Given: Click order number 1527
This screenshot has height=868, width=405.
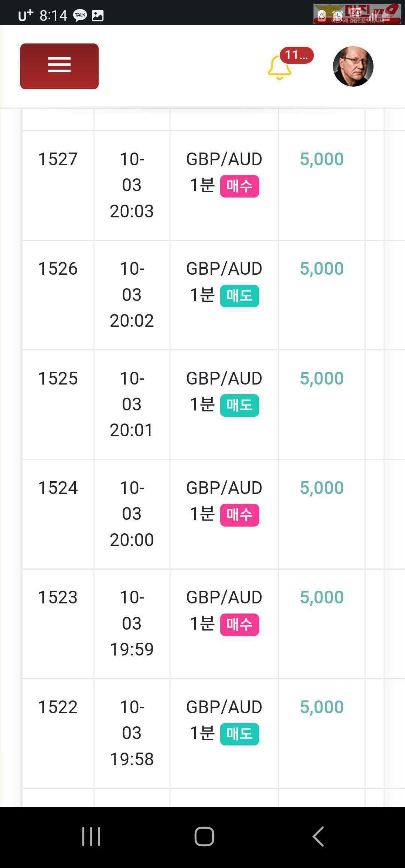Looking at the screenshot, I should click(58, 159).
